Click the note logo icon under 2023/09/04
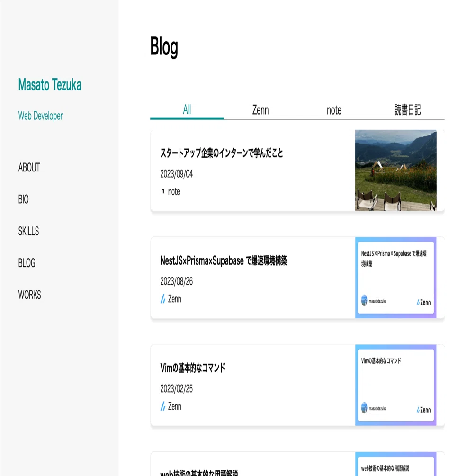The image size is (476, 476). (x=163, y=191)
